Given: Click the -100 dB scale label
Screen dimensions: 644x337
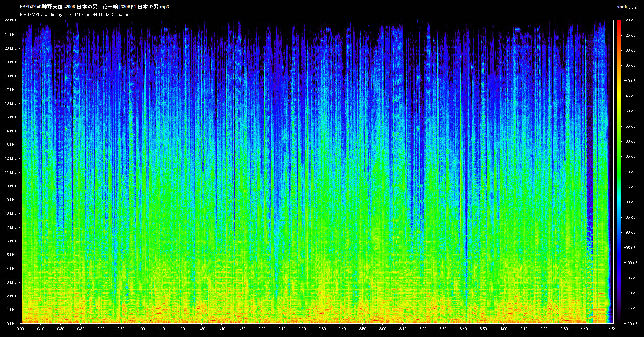Looking at the screenshot, I should (630, 263).
